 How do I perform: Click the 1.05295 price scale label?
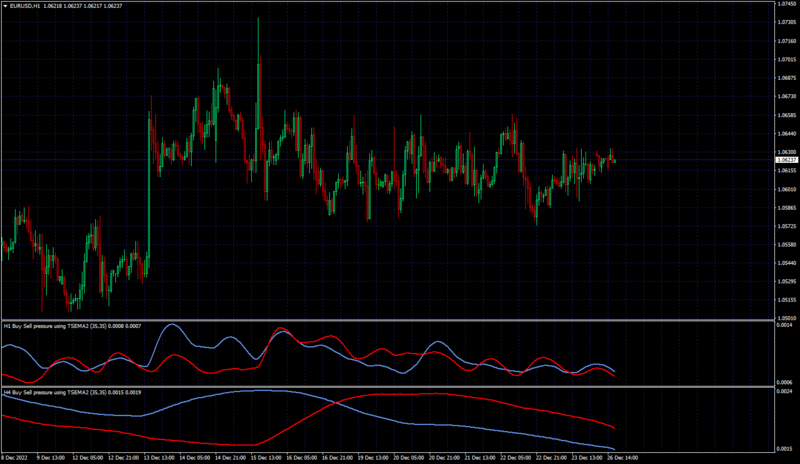pos(786,281)
